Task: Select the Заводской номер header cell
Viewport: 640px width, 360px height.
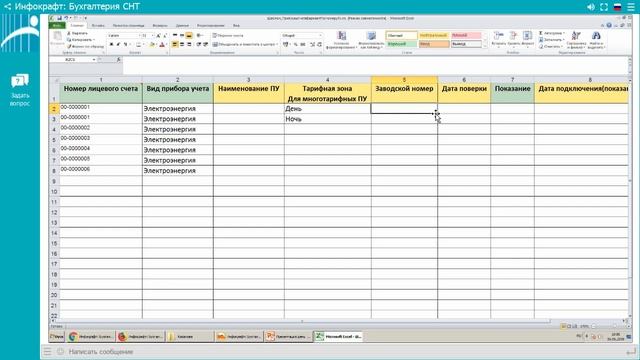Action: click(404, 93)
